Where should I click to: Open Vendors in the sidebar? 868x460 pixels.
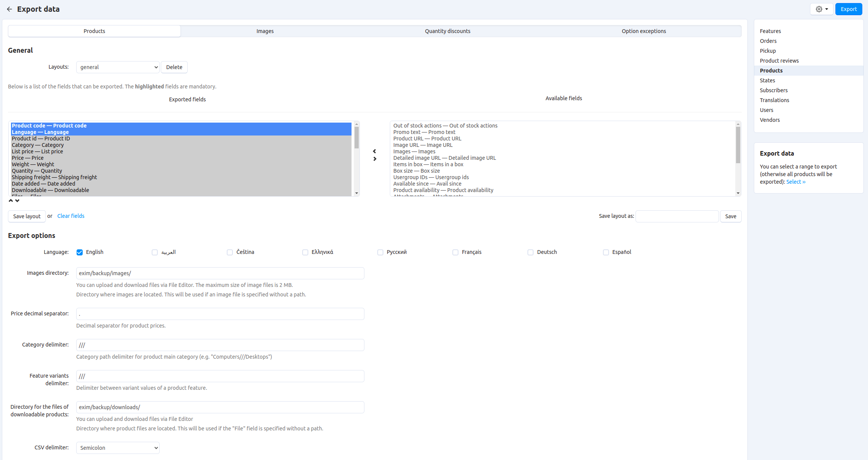(769, 120)
